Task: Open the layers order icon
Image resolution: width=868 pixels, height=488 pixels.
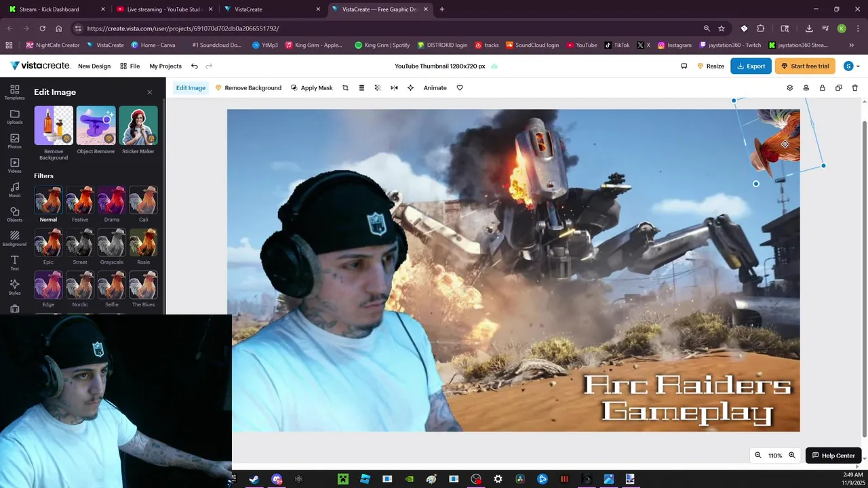Action: click(789, 87)
